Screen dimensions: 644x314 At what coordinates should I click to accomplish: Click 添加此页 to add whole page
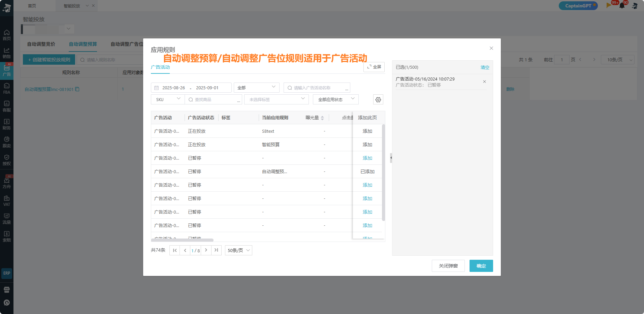(x=367, y=118)
